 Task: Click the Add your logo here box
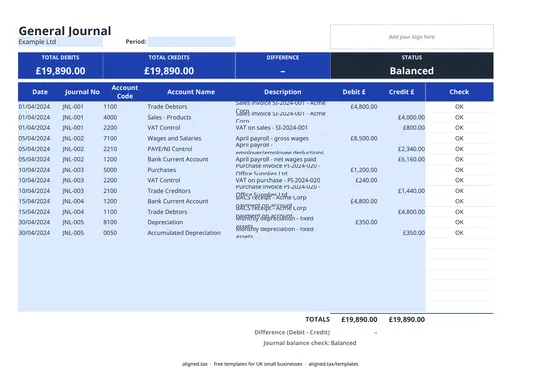coord(412,37)
